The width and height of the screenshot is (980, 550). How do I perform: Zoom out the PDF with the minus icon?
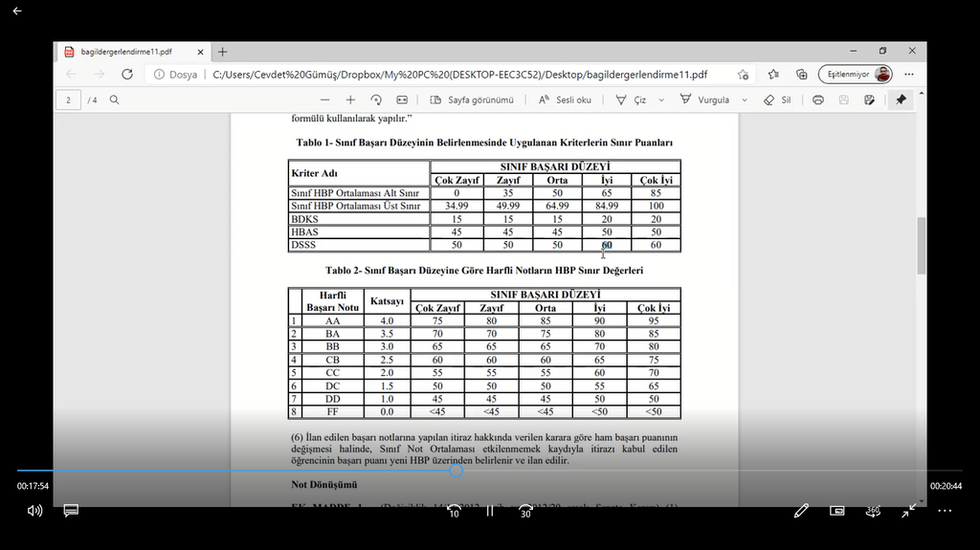coord(324,100)
